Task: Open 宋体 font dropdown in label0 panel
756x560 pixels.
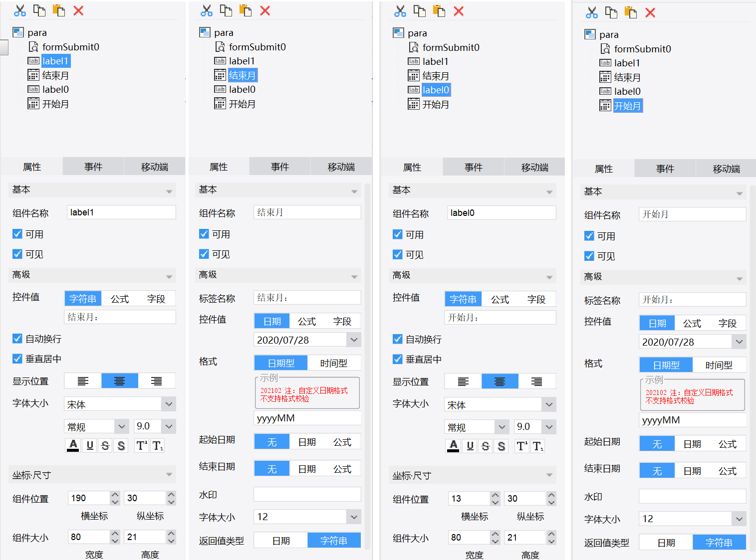Action: coord(549,404)
